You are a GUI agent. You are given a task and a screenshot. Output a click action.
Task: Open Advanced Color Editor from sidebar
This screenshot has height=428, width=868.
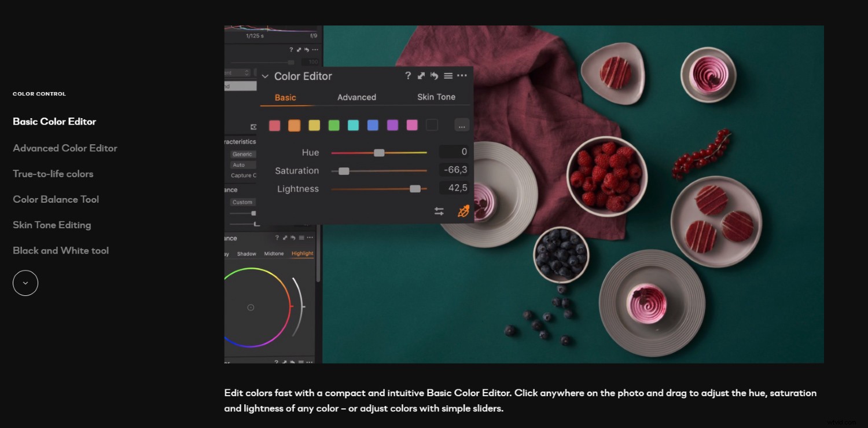[65, 148]
